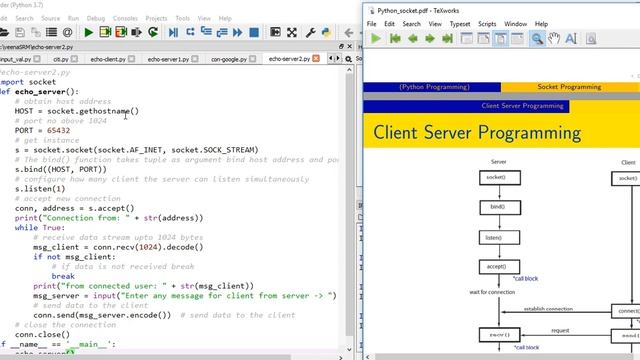Screen dimensions: 640x360
Task: Click Spyder's Run current cell icon
Action: pos(105,32)
